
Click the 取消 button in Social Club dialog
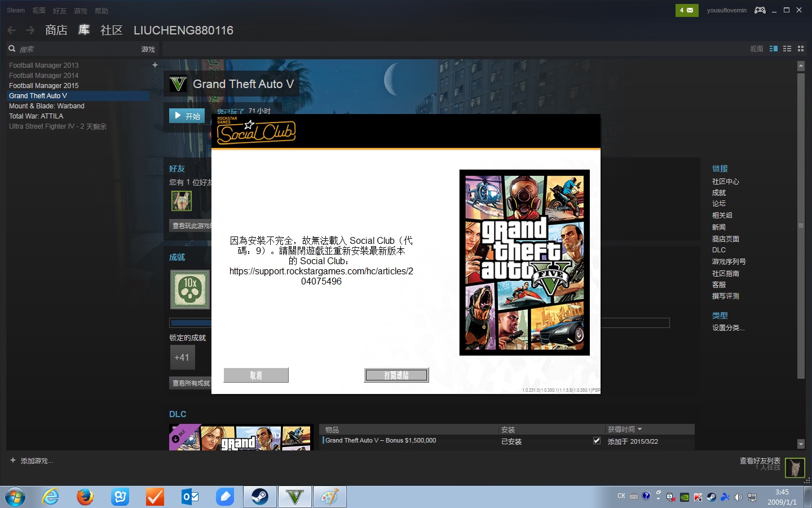coord(256,375)
